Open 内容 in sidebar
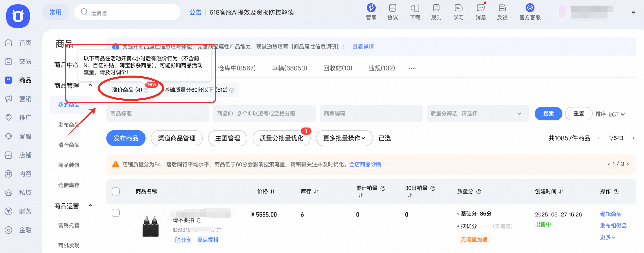Screen dimensions: 644x253 coord(18,174)
